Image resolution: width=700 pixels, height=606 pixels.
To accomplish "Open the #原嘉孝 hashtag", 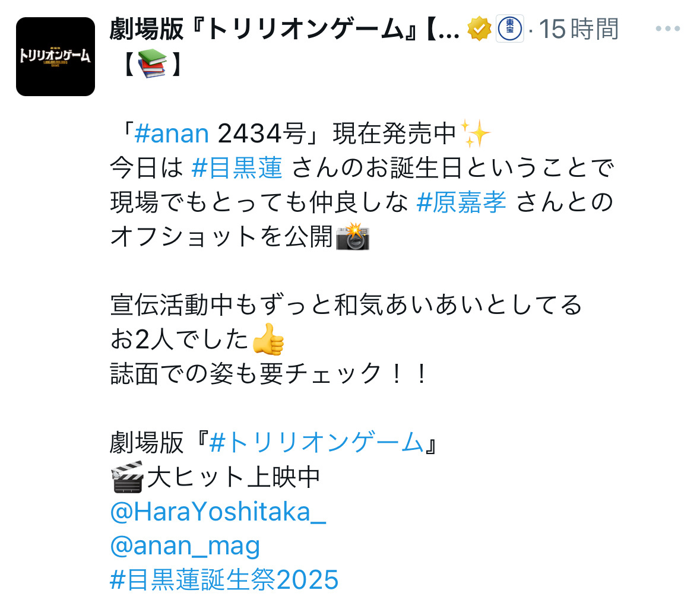I will (461, 202).
